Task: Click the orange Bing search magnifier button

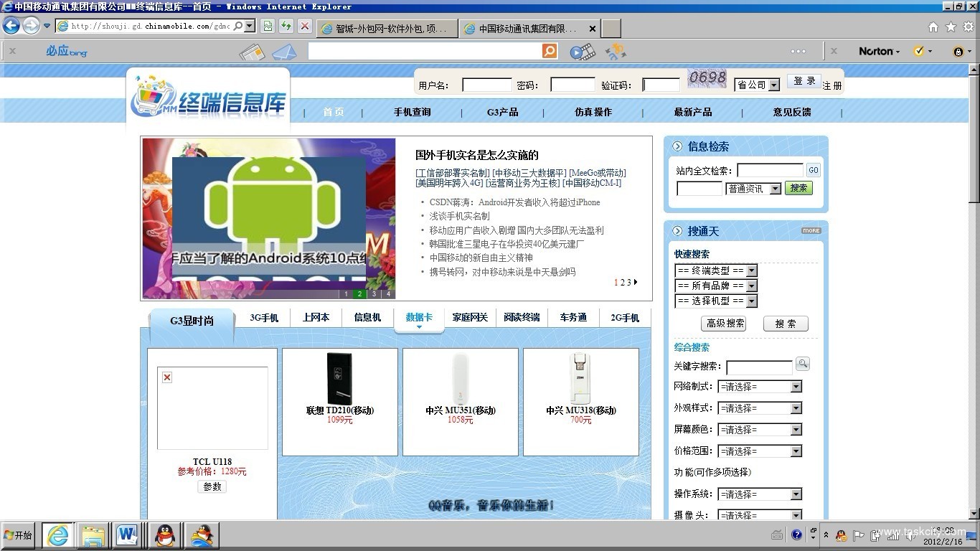Action: pos(550,51)
